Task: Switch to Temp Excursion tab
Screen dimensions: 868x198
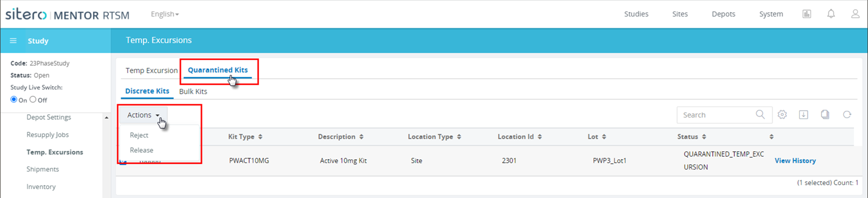Action: click(151, 70)
